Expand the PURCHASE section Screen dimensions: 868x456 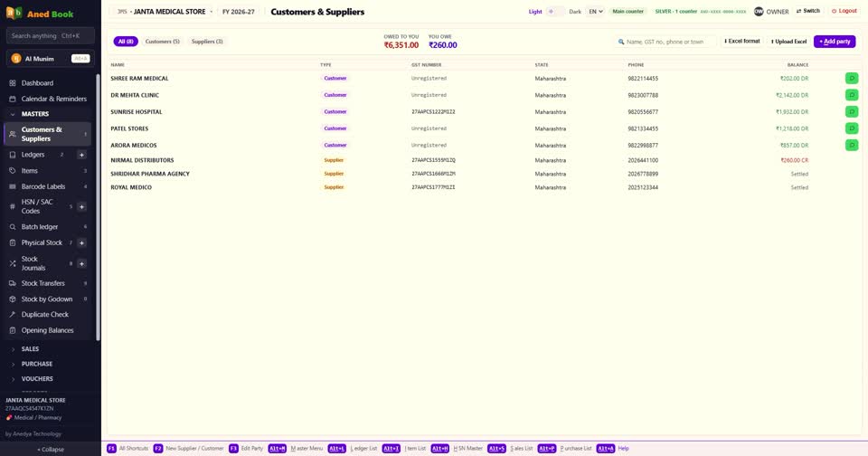pos(49,364)
